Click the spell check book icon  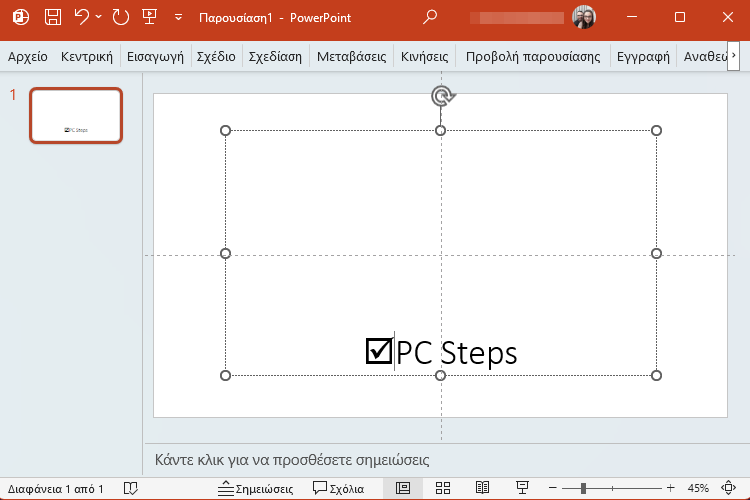click(131, 488)
